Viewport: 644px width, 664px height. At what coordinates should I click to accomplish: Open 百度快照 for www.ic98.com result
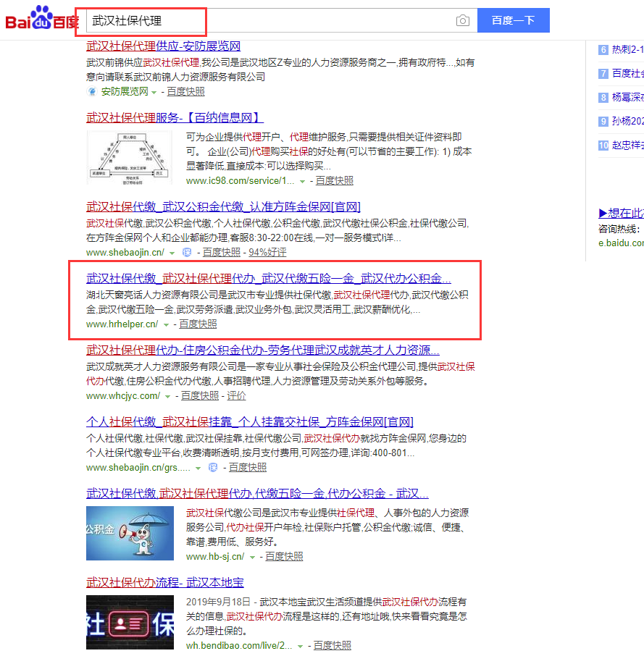point(334,181)
